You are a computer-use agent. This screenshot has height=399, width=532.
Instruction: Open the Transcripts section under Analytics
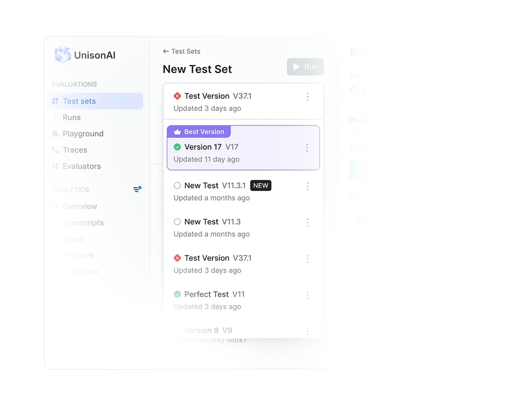pyautogui.click(x=83, y=223)
